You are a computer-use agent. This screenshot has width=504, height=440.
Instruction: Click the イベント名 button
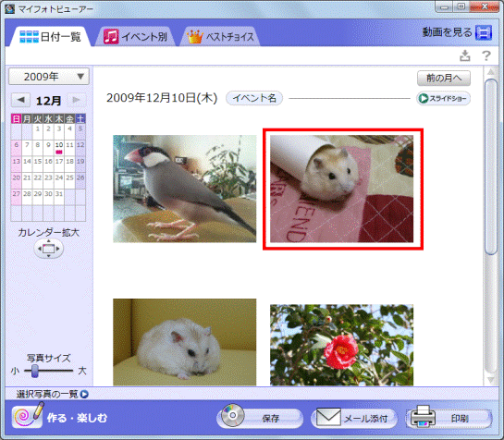254,98
